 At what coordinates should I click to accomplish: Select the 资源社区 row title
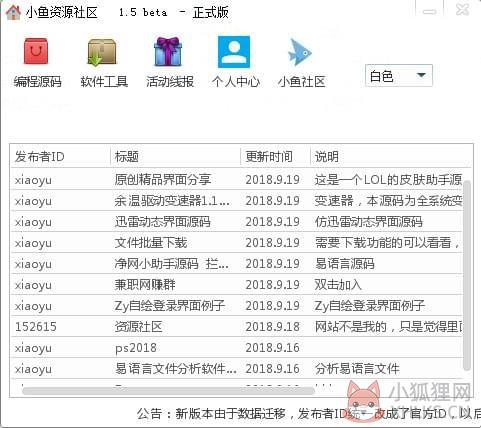(138, 327)
